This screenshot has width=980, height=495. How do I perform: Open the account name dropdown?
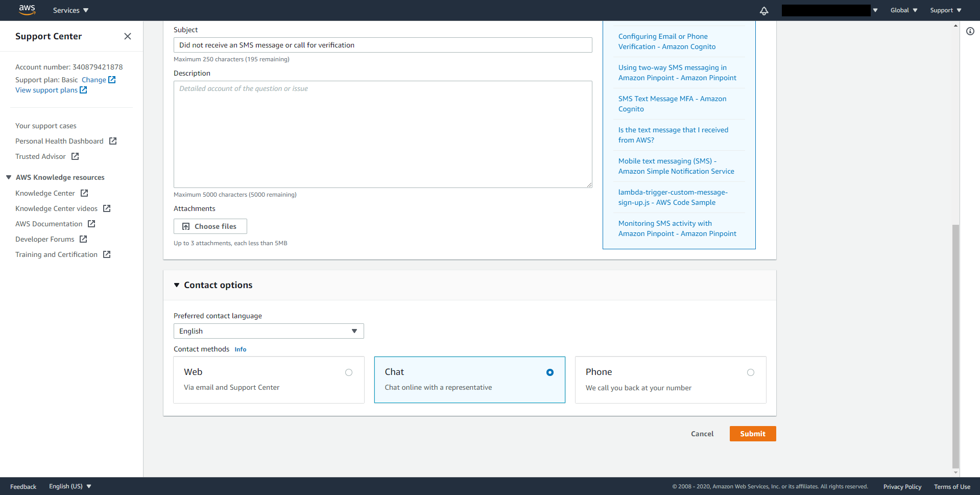[830, 10]
